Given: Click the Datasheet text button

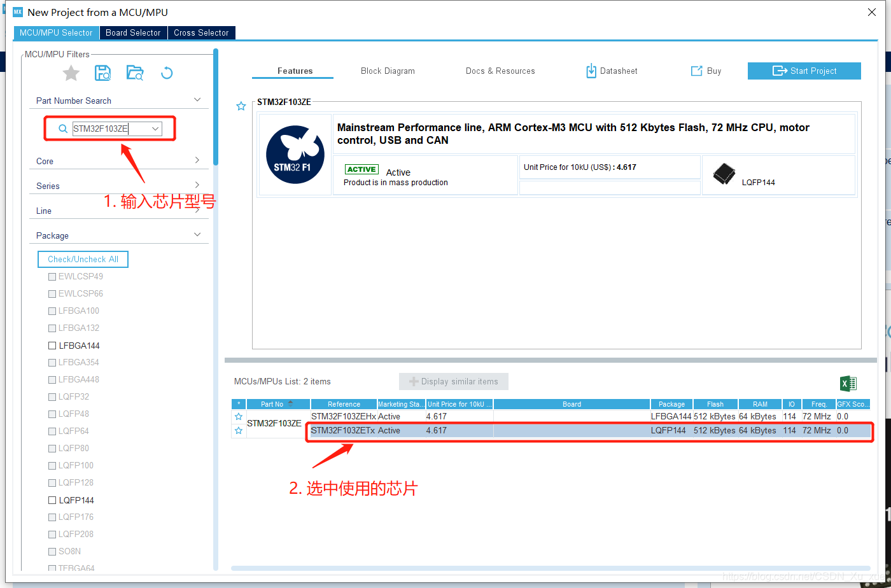Looking at the screenshot, I should (619, 71).
